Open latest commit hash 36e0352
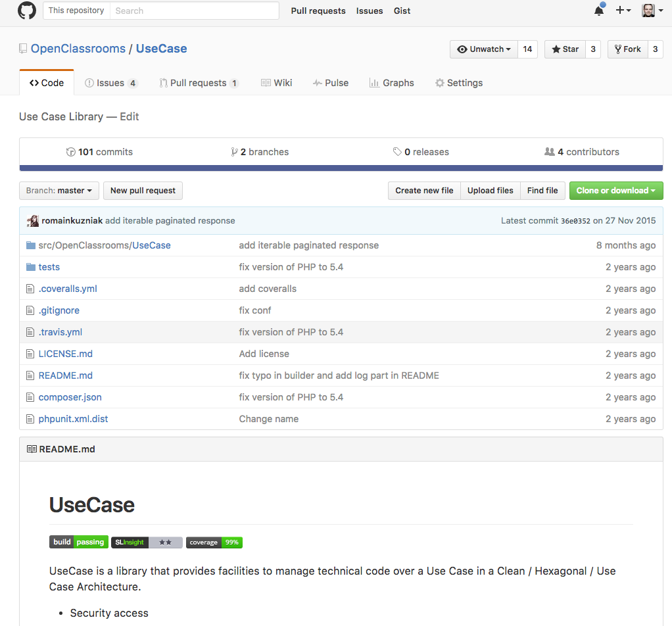This screenshot has height=626, width=672. (575, 221)
